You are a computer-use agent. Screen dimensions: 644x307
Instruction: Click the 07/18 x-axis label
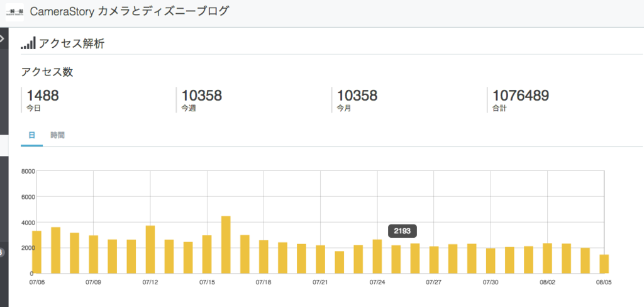click(264, 282)
